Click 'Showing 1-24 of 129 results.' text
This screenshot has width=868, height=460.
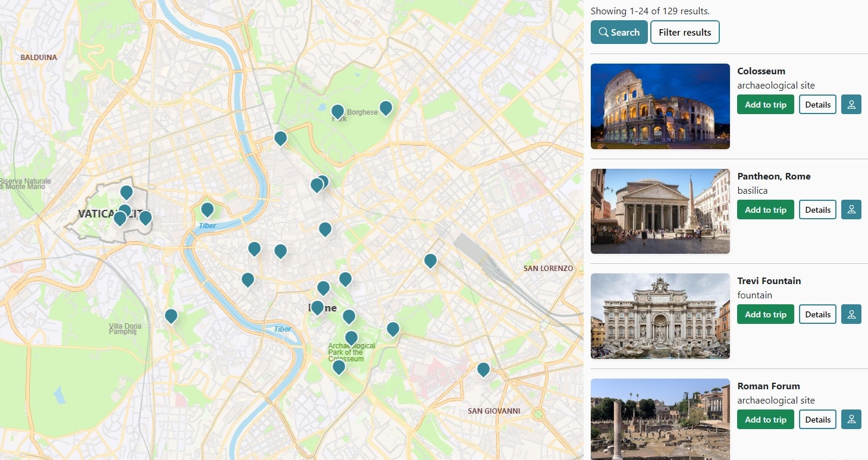click(650, 11)
